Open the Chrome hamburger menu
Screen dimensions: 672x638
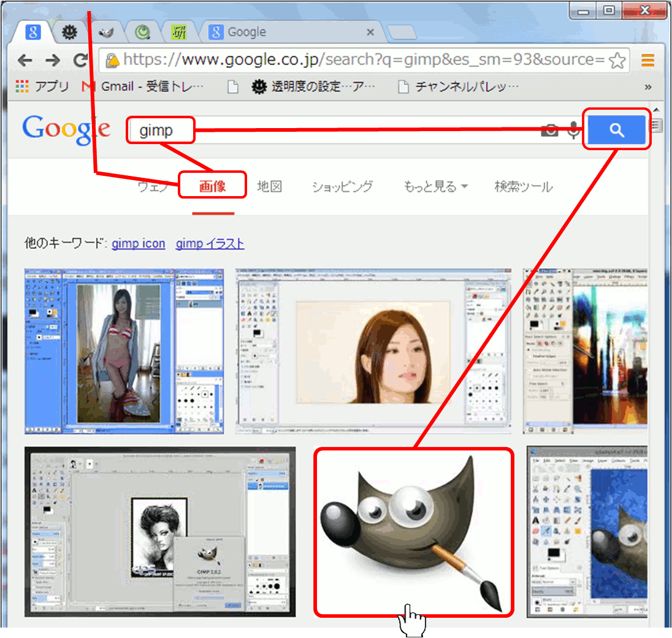coord(647,60)
